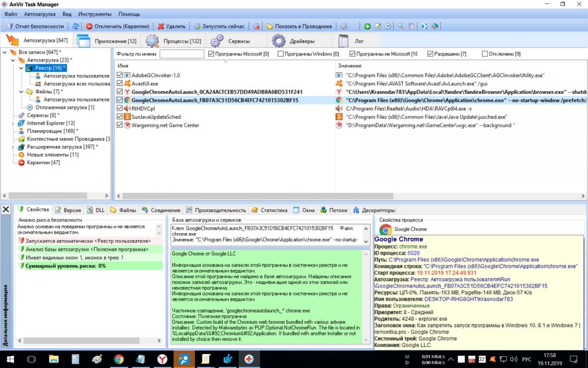Click the green plus add-entry toolbar icon
Viewport: 588px width, 368px height.
click(367, 26)
